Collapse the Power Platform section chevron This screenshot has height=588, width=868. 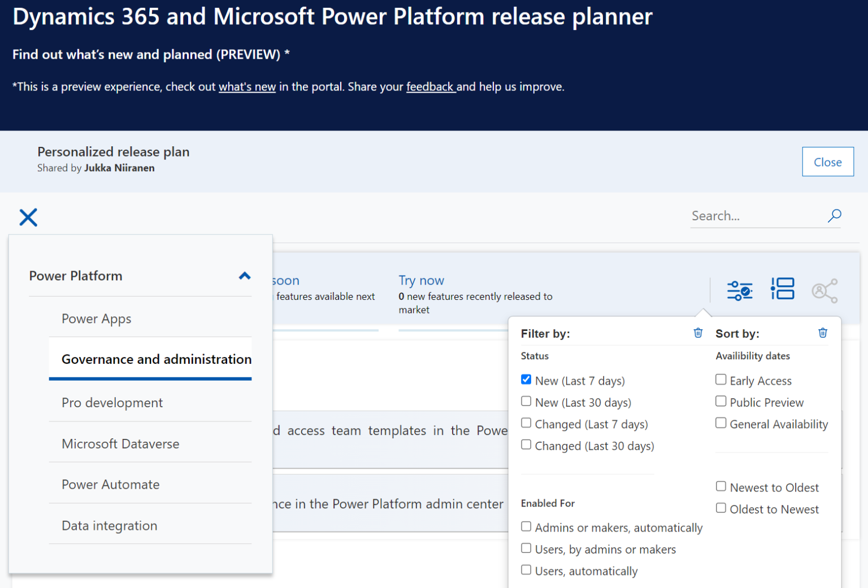coord(245,276)
